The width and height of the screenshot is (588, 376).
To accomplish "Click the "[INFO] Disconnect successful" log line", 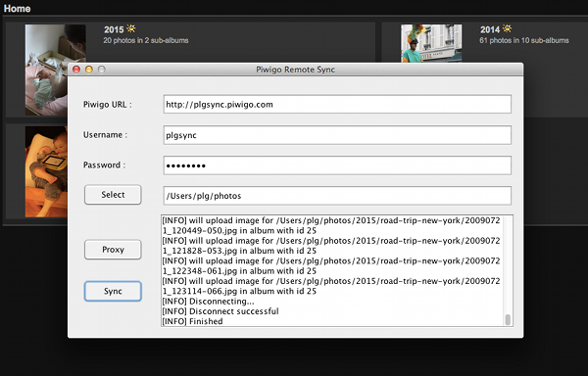I will tap(220, 311).
